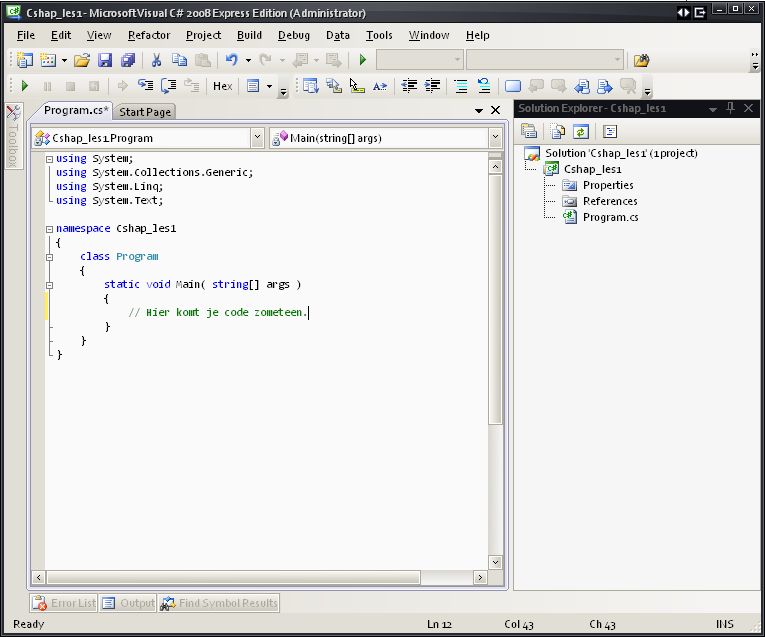Screen dimensions: 765x637
Task: Open the Find Symbol Results panel
Action: pyautogui.click(x=219, y=603)
